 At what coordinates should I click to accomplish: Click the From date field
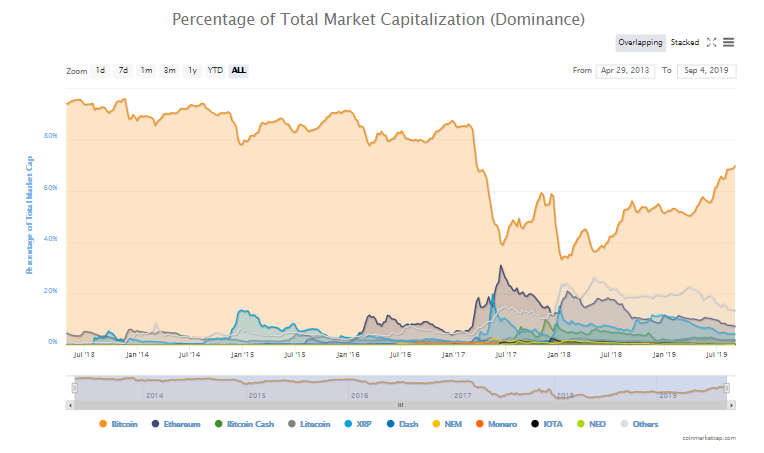624,71
